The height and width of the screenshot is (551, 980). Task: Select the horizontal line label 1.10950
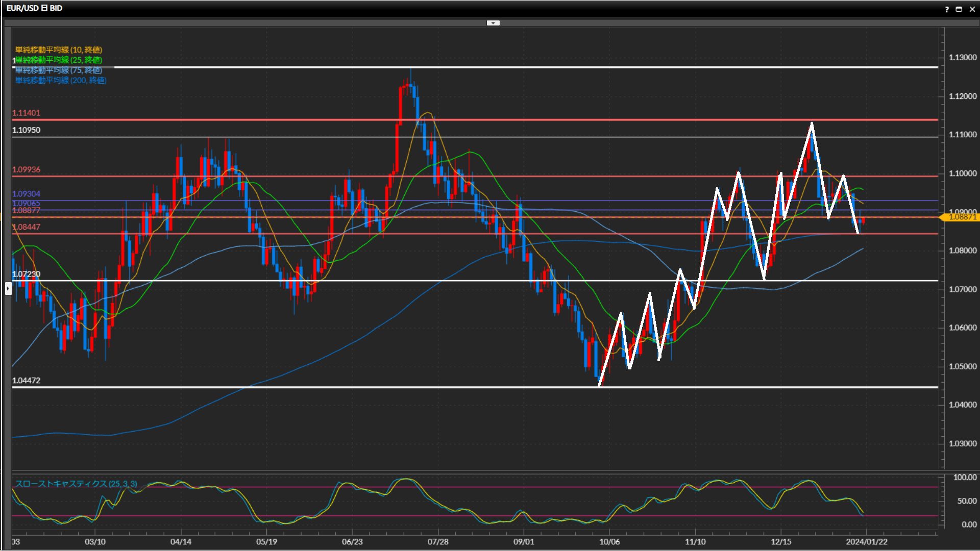click(x=26, y=131)
